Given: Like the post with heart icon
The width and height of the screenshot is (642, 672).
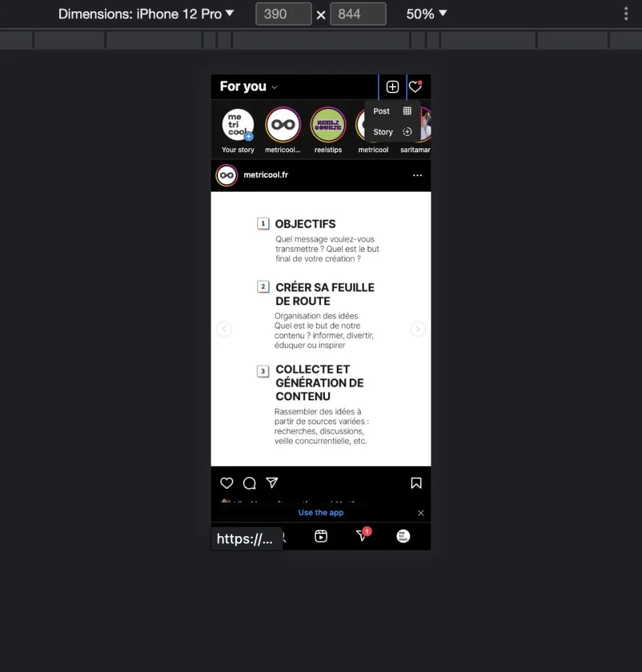Looking at the screenshot, I should (226, 483).
